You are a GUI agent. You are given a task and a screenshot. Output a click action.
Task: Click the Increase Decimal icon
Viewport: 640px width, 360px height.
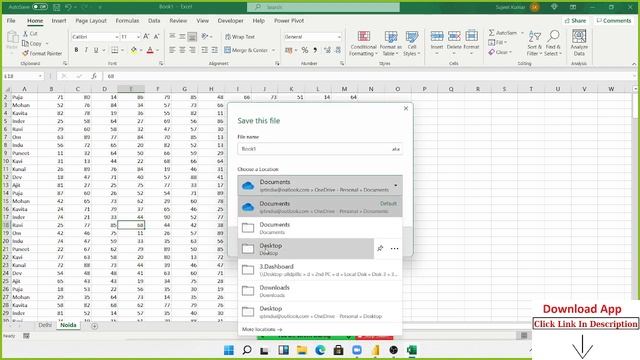pos(327,50)
